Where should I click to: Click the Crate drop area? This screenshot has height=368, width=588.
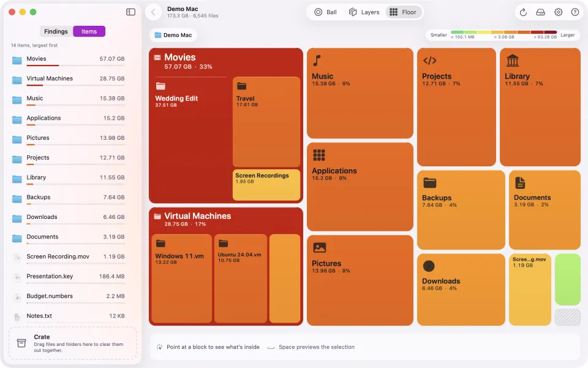(73, 343)
